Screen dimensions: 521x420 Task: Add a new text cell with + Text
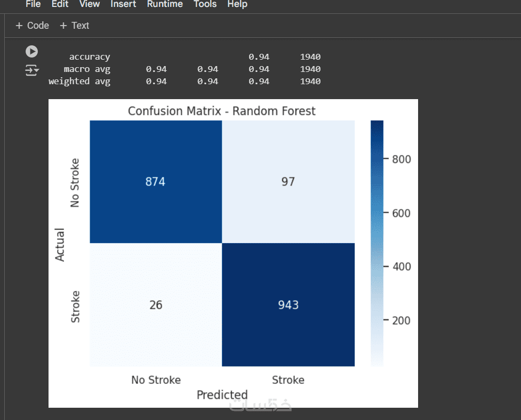[x=74, y=26]
